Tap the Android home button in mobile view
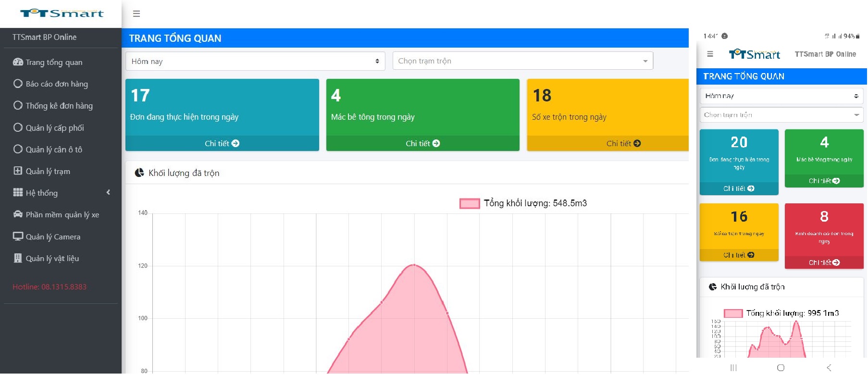 781,367
